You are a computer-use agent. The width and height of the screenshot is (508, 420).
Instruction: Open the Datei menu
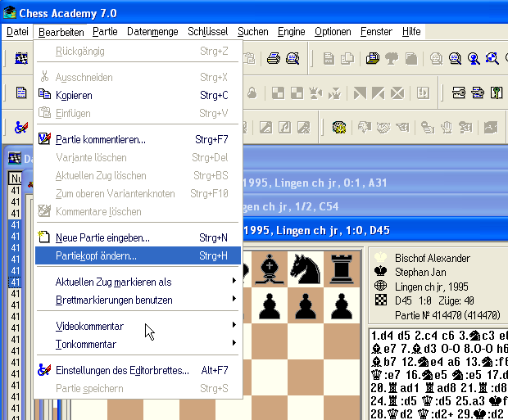(x=17, y=32)
